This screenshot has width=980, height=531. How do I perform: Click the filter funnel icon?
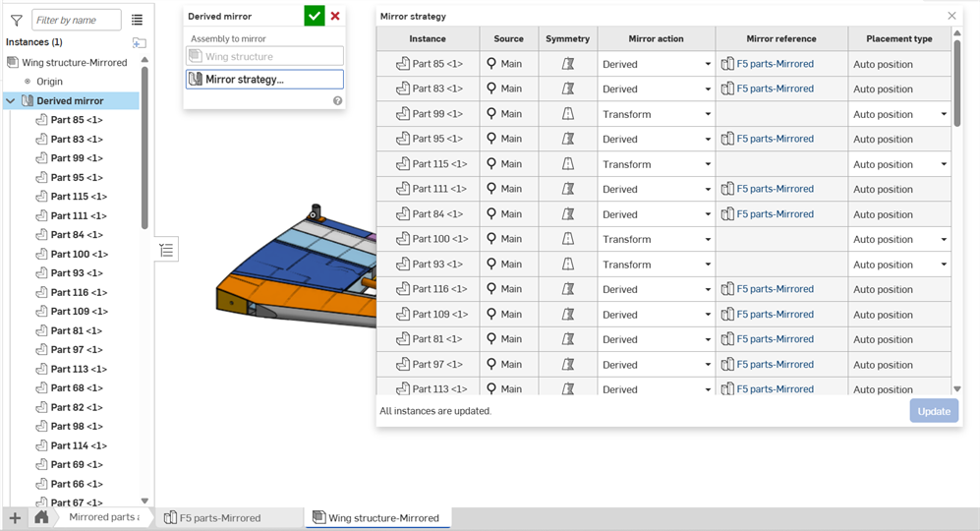coord(16,20)
